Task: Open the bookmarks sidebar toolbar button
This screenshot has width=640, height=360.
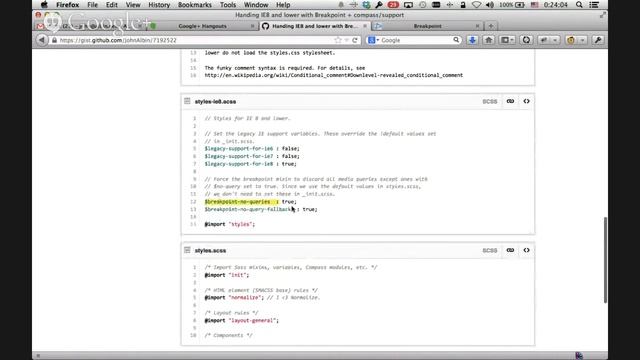Action: point(507,40)
